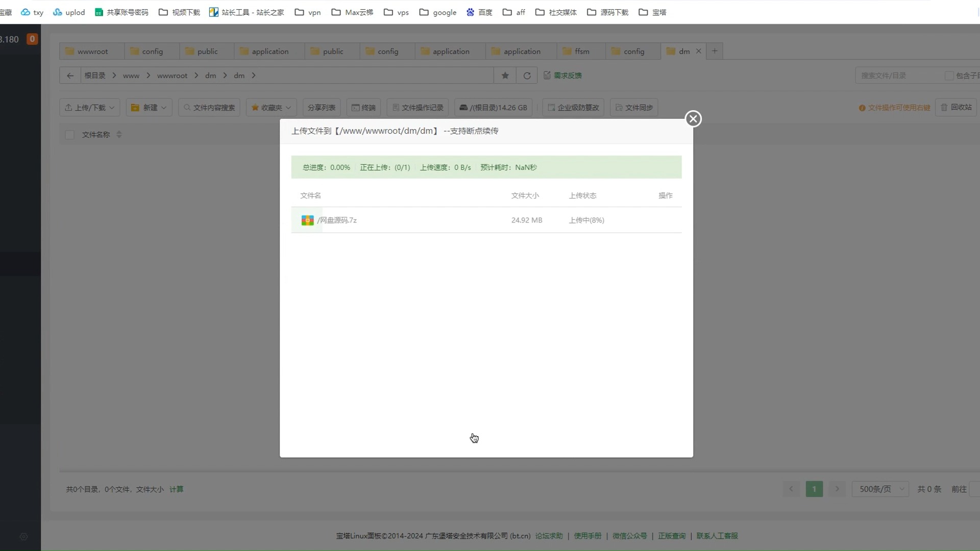Open the 回收站 recycle bin
980x551 pixels.
click(x=956, y=107)
